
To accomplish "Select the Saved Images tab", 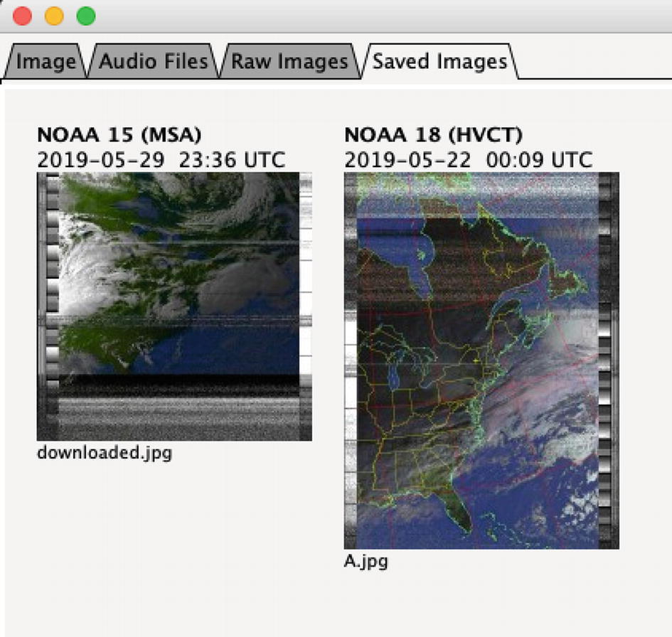I will [x=439, y=61].
